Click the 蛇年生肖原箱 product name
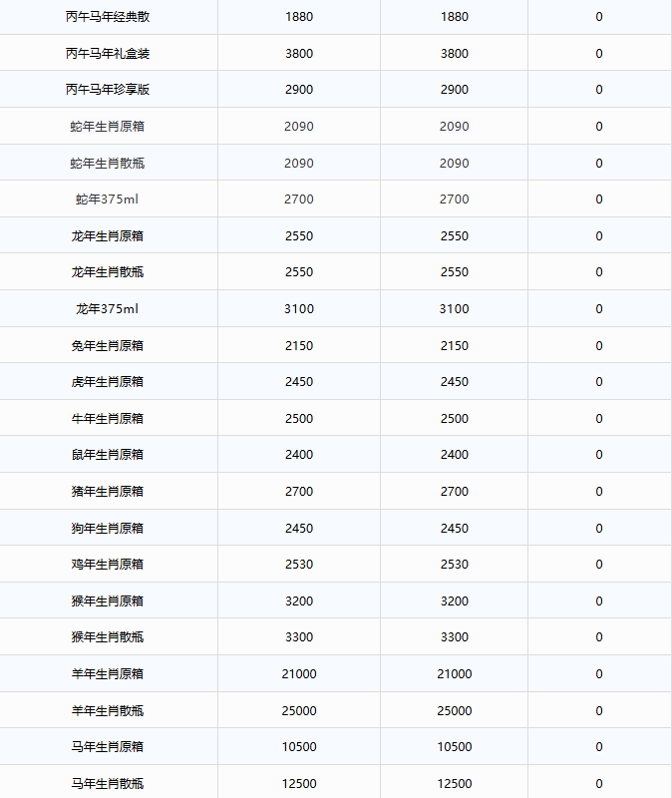 click(108, 127)
